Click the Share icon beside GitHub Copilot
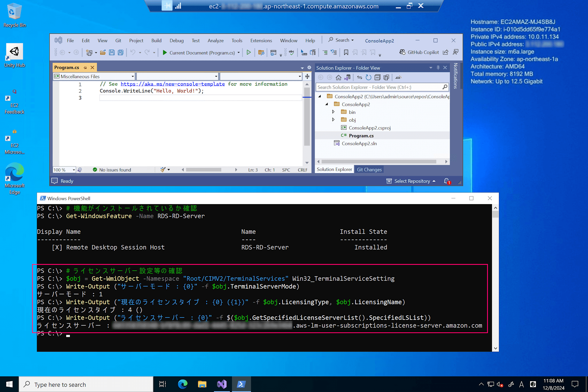 446,52
